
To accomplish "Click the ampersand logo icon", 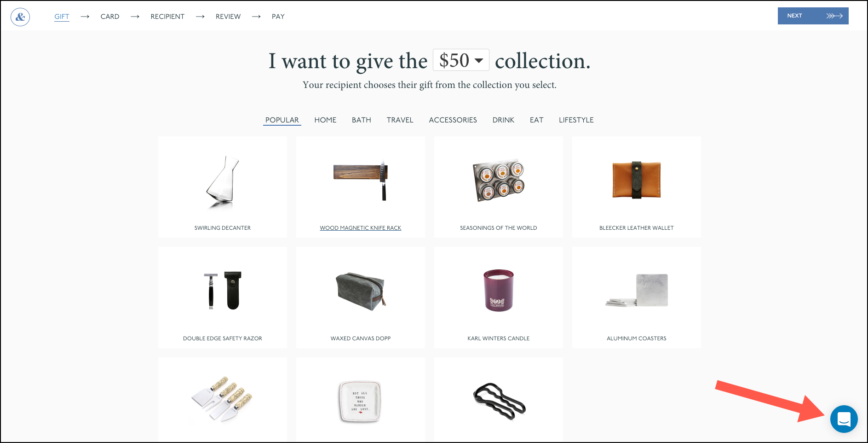I will pos(20,17).
